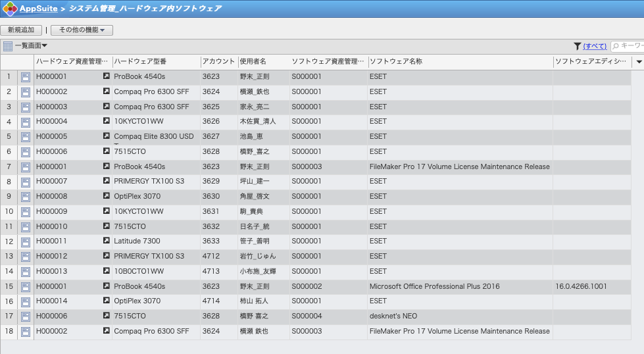
Task: Open detail icon for row 9
Action: (26, 197)
